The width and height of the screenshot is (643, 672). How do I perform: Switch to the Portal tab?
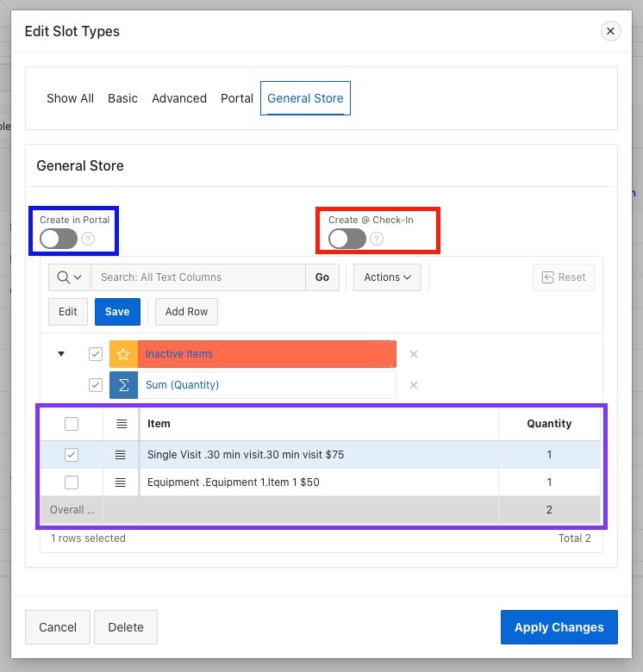coord(237,98)
